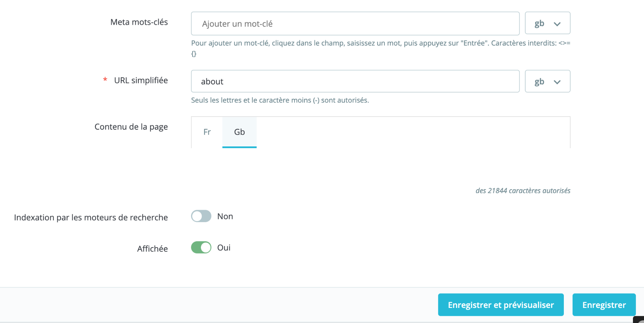Disable the Affichée toggle switch

click(201, 248)
